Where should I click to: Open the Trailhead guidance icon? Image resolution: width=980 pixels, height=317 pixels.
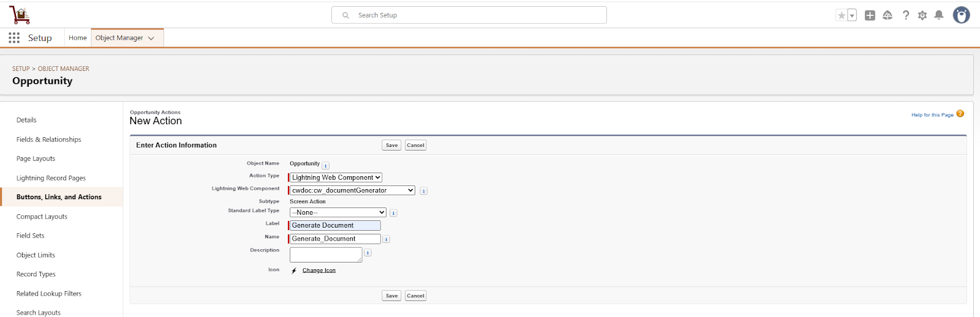pos(888,15)
